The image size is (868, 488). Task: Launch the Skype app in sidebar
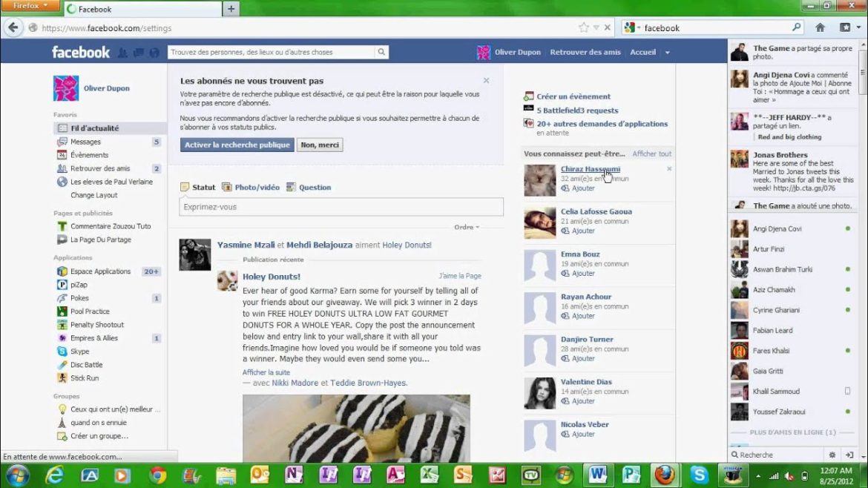[x=79, y=352]
